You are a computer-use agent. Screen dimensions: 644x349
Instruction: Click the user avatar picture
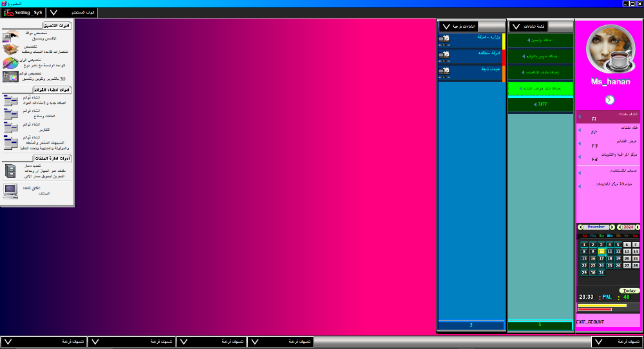coord(609,50)
